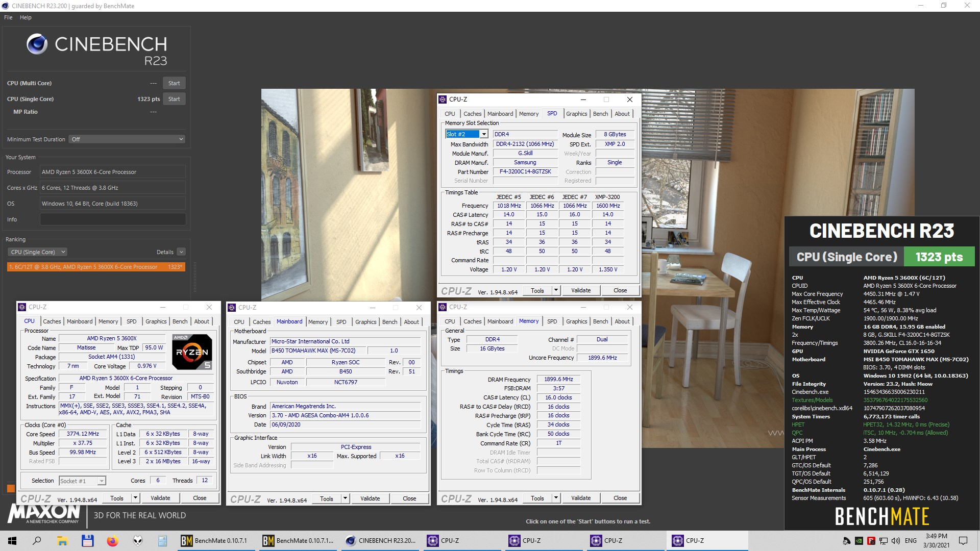Switch to the second BenchMate 0.10.7.1... taskbar entry
The height and width of the screenshot is (551, 980).
(299, 541)
